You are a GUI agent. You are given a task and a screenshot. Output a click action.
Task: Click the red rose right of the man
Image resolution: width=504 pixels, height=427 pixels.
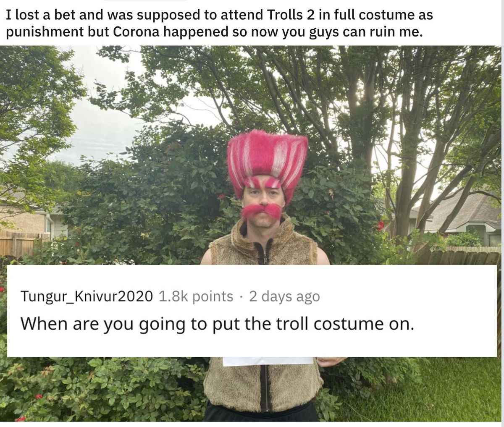380,226
